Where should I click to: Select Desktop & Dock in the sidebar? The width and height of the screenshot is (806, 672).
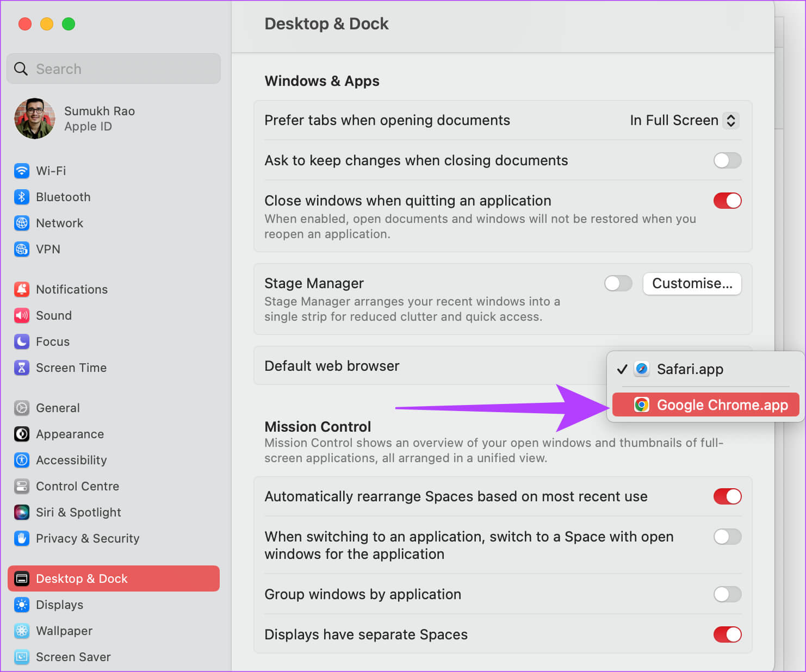(114, 578)
